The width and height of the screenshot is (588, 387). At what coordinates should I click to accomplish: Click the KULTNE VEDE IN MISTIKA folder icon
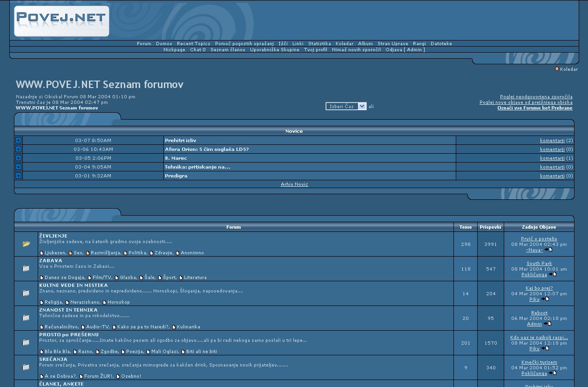[x=26, y=293]
